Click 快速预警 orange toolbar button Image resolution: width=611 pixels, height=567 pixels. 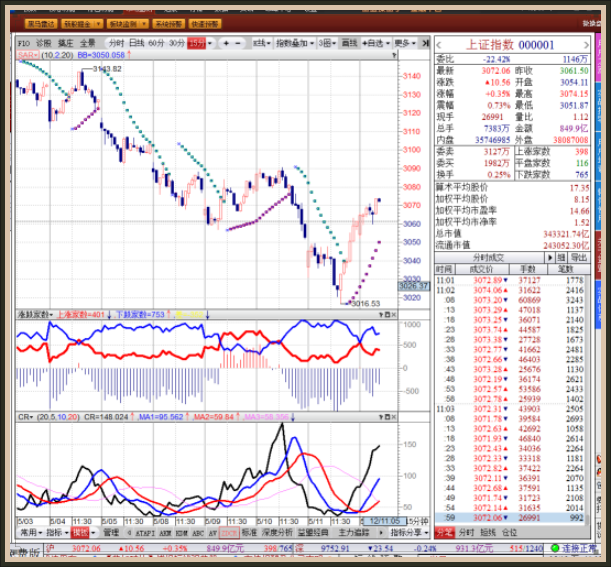pyautogui.click(x=205, y=24)
